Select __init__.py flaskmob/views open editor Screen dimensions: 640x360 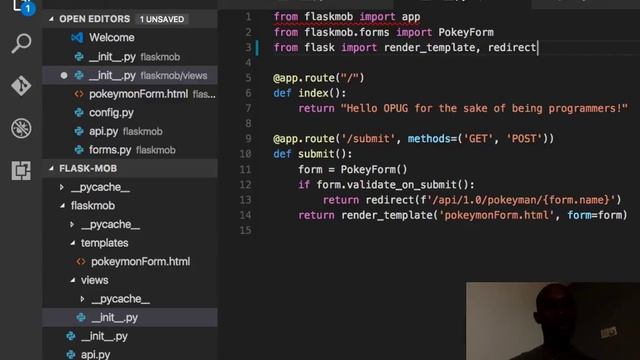click(130, 76)
